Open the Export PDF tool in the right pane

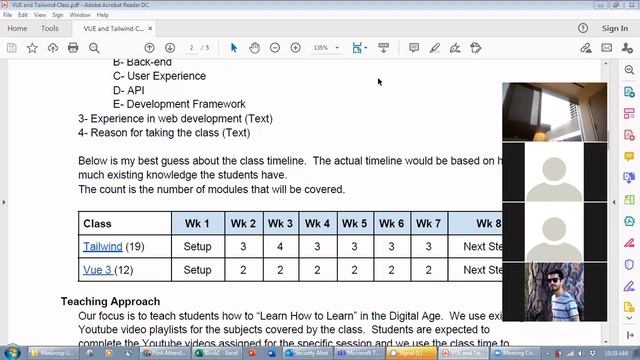click(x=629, y=92)
